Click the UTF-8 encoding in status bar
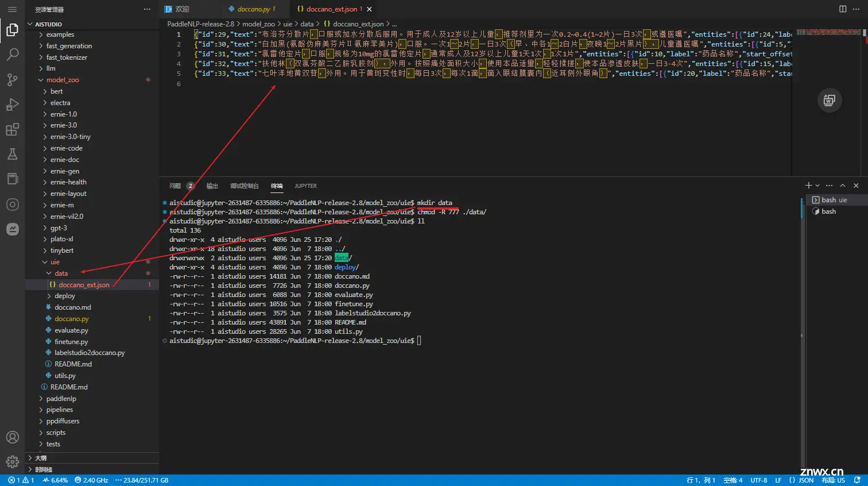 (759, 480)
